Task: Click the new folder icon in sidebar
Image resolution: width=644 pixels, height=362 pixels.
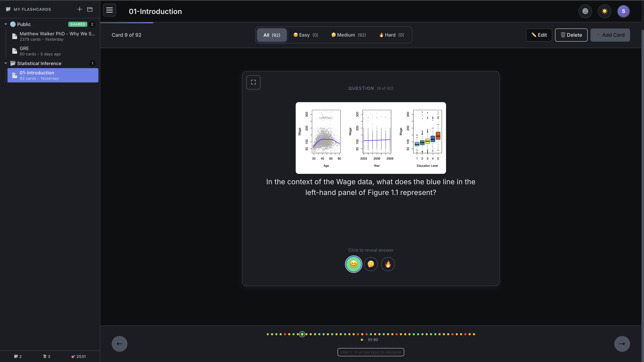Action: point(90,9)
